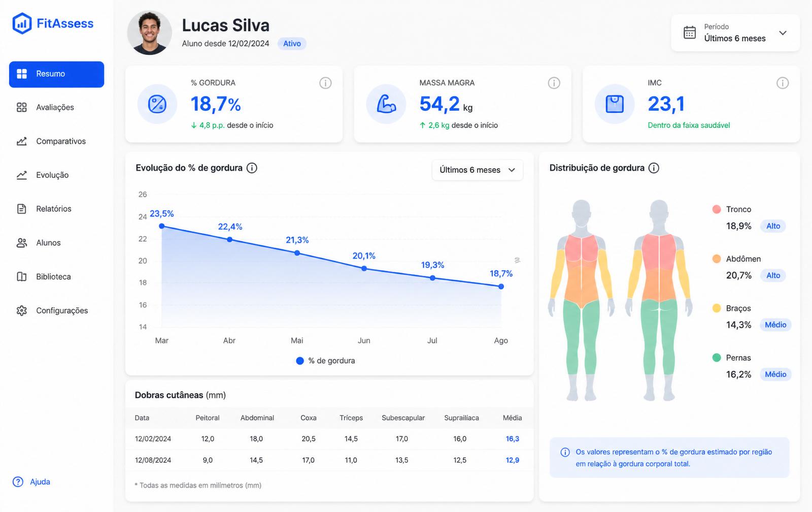Click Braços Médio badge
Viewport: 812px width, 512px height.
(x=775, y=325)
